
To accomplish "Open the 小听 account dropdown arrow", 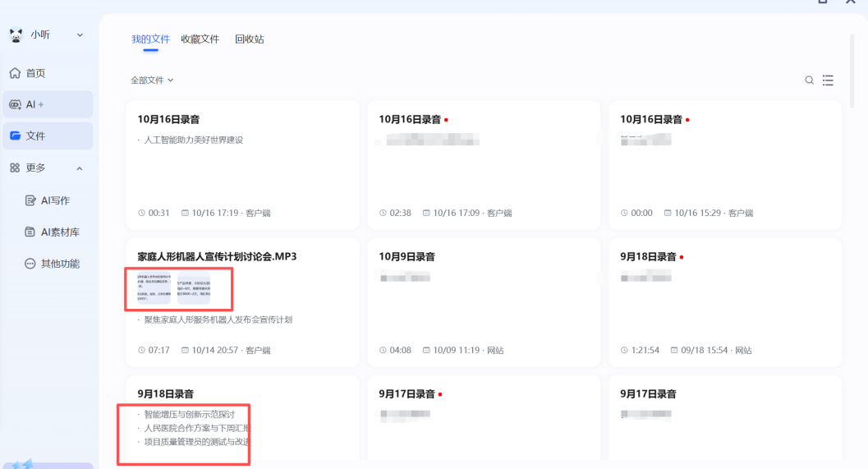I will (80, 34).
